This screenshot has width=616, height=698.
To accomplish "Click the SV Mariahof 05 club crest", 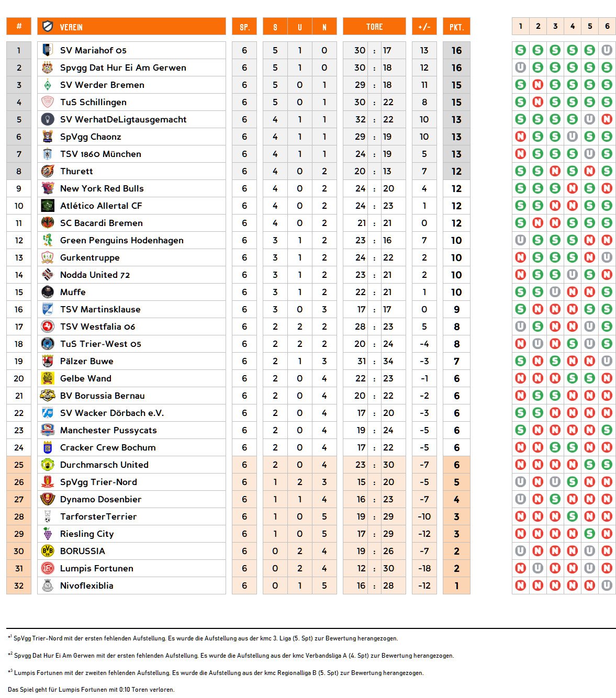I will [48, 50].
